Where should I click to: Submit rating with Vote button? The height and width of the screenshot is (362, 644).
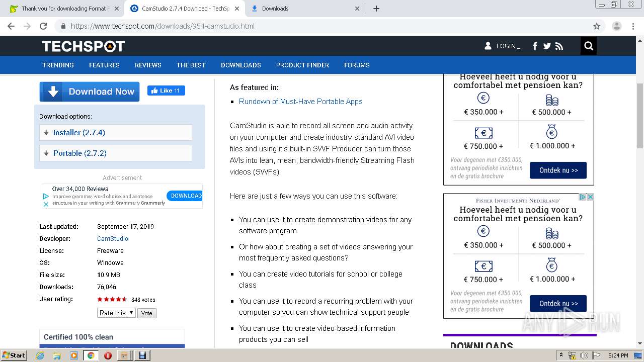tap(146, 313)
